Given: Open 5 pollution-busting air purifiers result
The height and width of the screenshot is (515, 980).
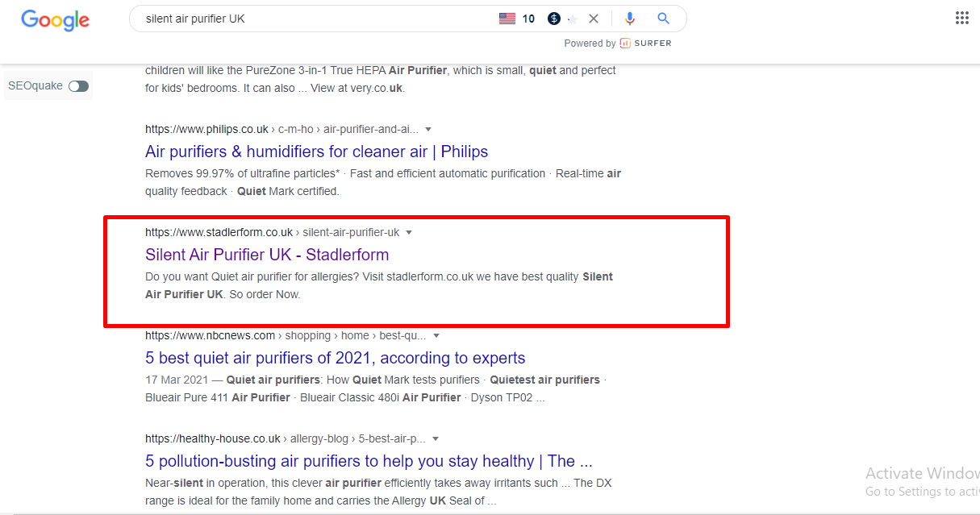Looking at the screenshot, I should (x=369, y=461).
